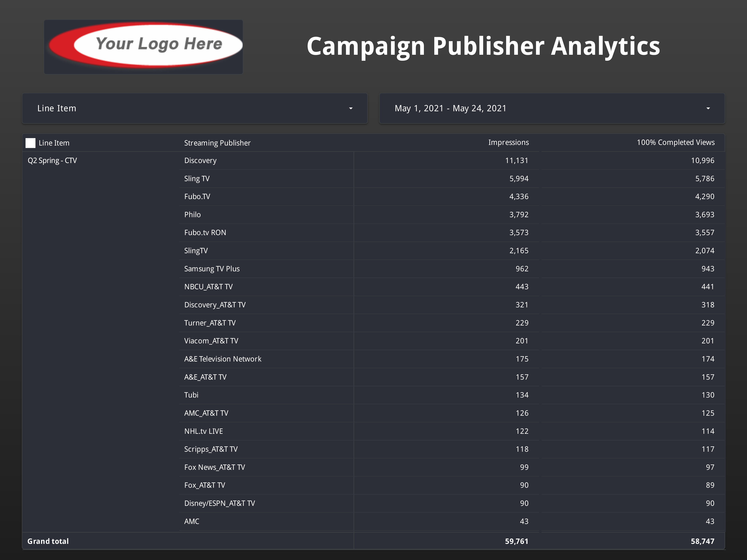The height and width of the screenshot is (560, 747).
Task: Click Sling TV completed views 5,786
Action: pyautogui.click(x=705, y=179)
